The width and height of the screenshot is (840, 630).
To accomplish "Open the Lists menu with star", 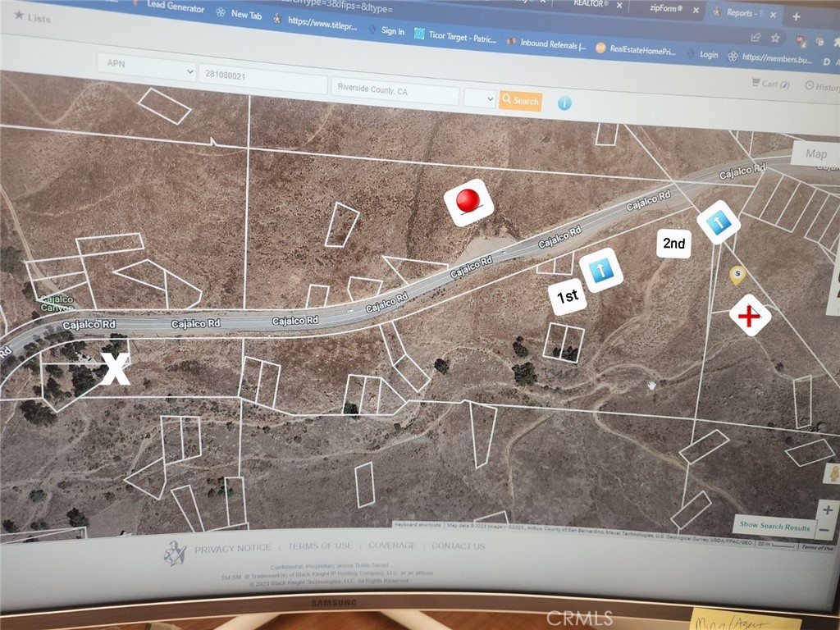I will point(33,16).
